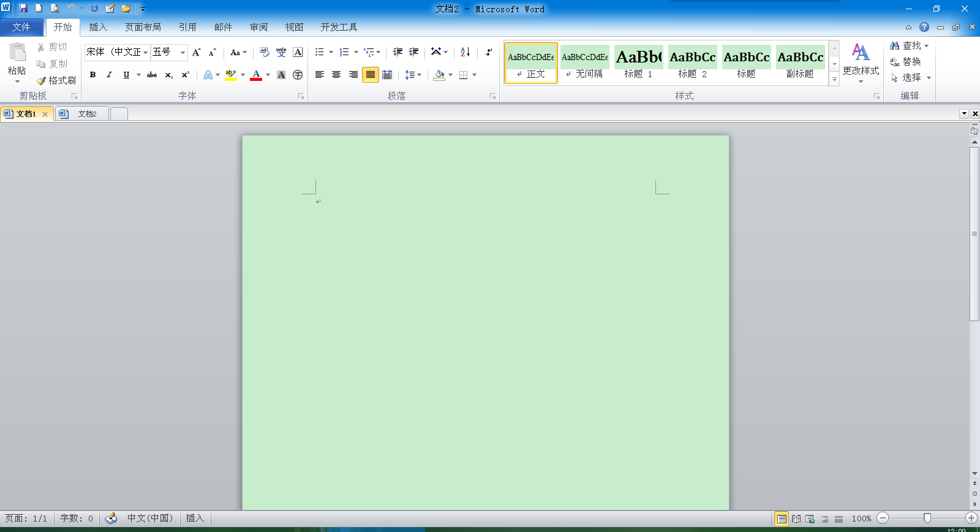Switch to Draft view icon
The image size is (980, 532).
click(x=839, y=519)
